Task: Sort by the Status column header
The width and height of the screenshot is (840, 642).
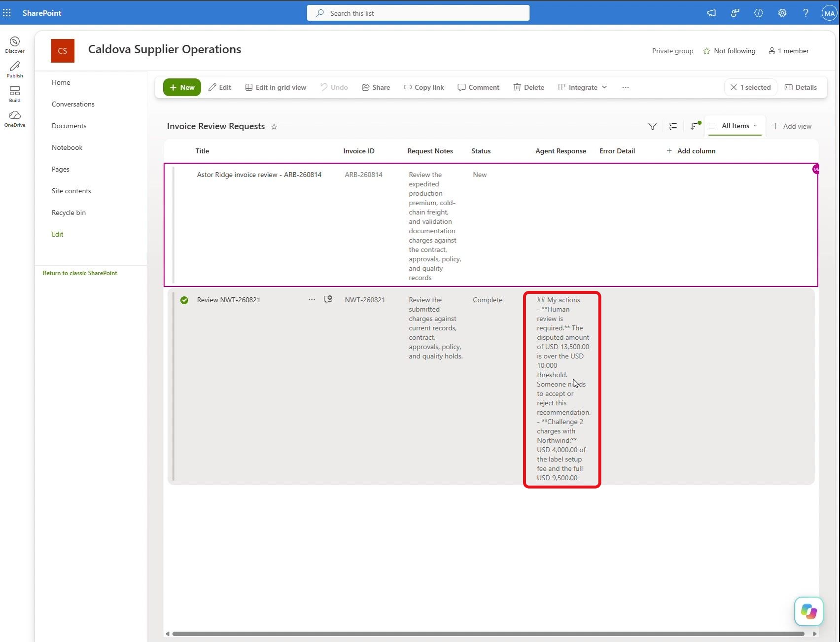Action: pos(481,151)
